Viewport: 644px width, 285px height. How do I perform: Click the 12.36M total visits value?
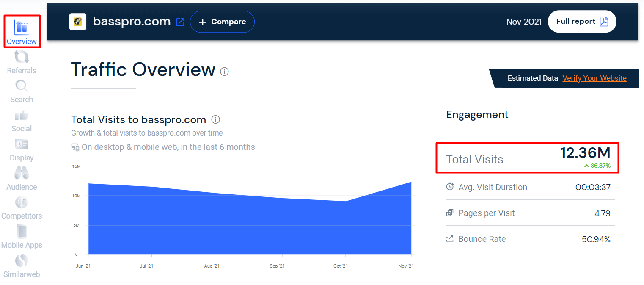click(x=586, y=153)
